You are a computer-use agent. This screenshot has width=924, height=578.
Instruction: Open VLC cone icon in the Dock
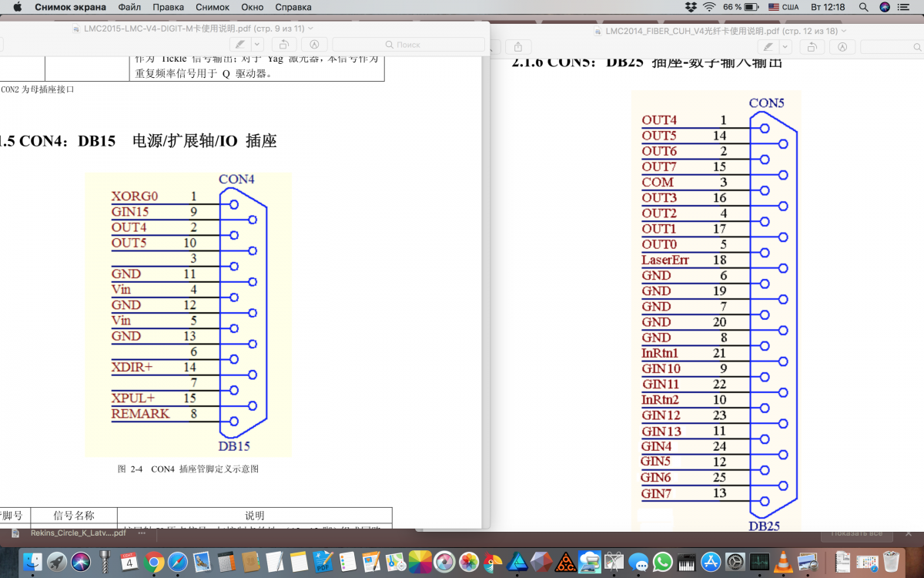[784, 561]
